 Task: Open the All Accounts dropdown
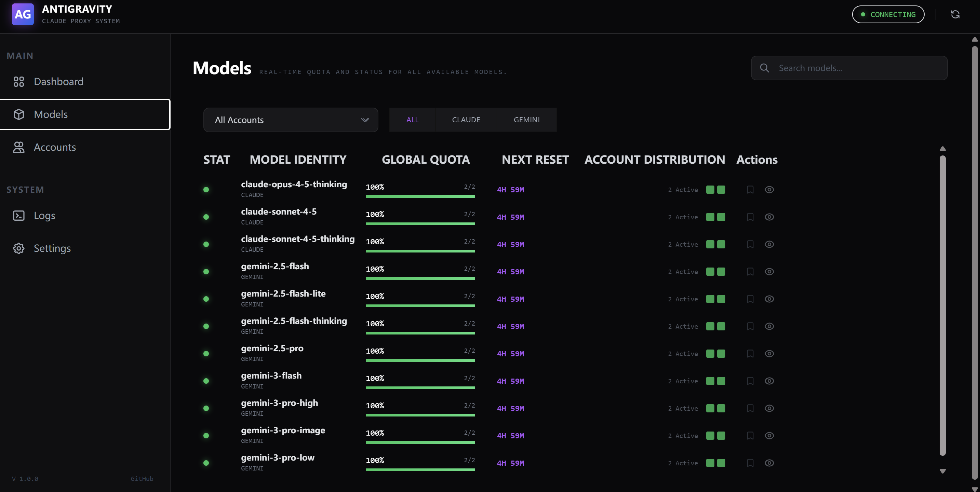290,120
